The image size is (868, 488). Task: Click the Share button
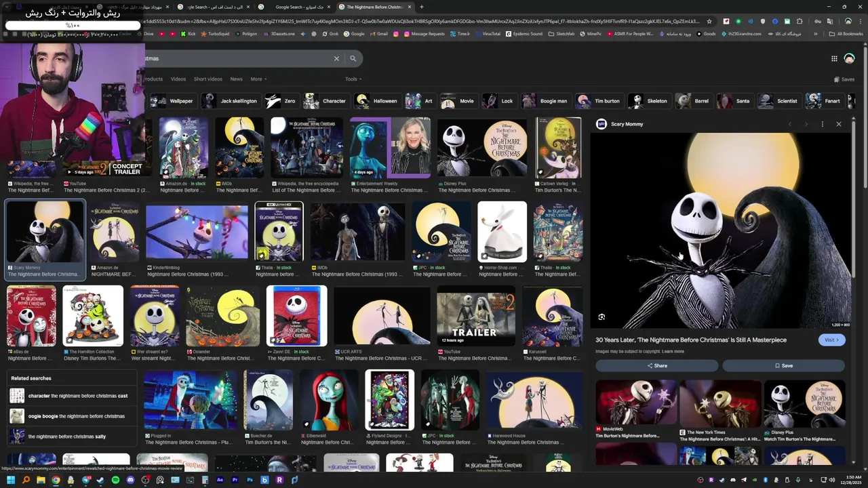(656, 365)
